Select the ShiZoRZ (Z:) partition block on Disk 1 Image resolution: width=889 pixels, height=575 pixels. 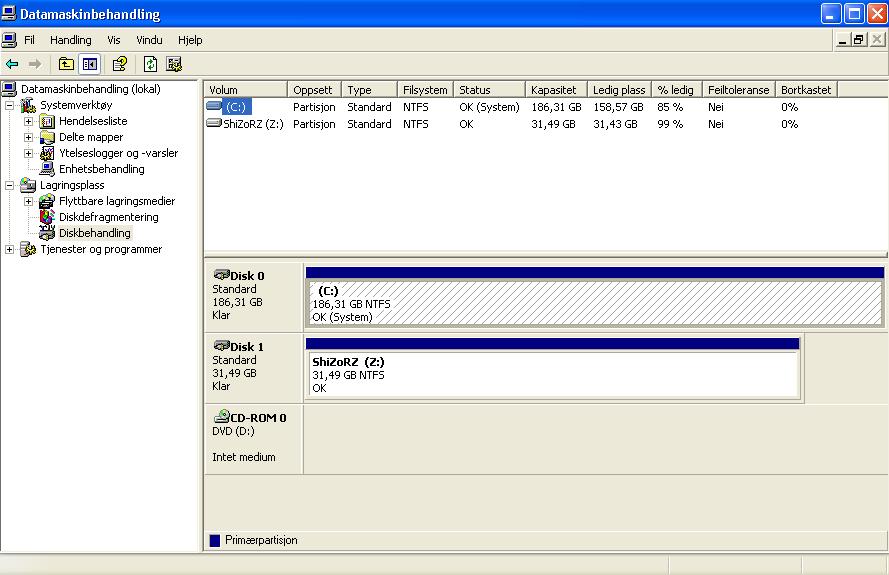click(x=552, y=367)
